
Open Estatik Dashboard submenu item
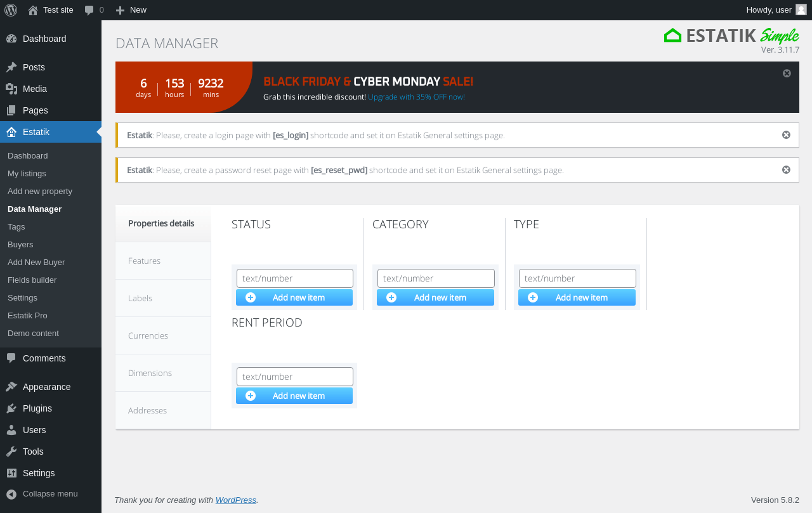(x=51, y=155)
